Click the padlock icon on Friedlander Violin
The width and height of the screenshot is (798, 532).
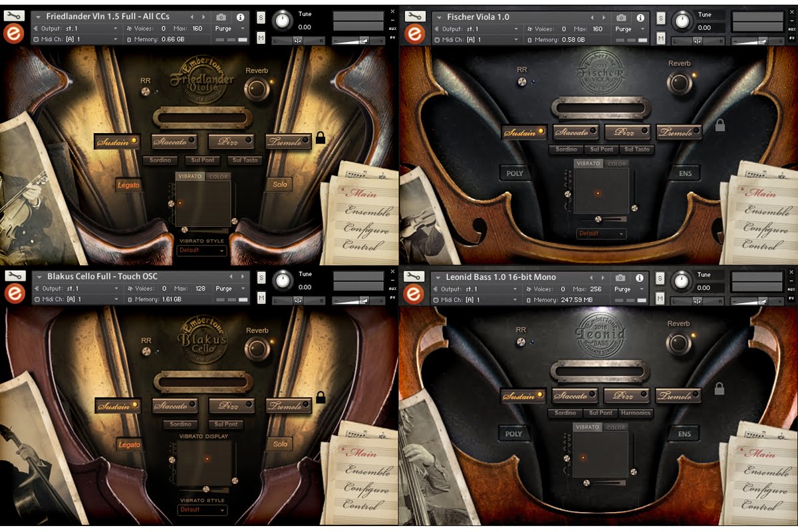point(321,138)
